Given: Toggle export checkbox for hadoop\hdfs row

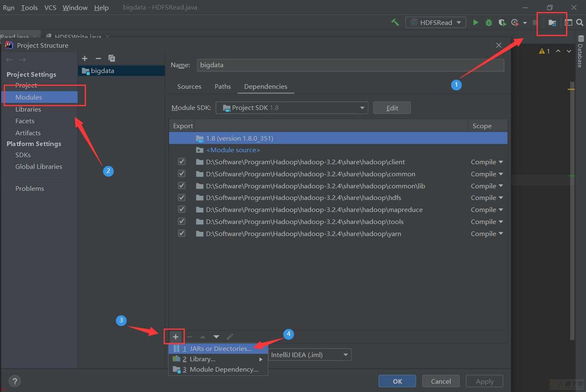Looking at the screenshot, I should click(x=181, y=197).
